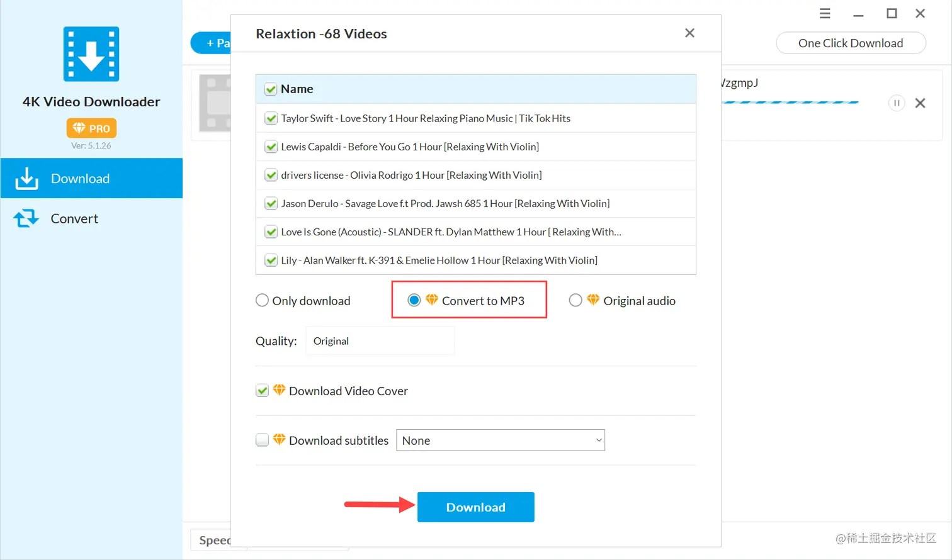Screen dimensions: 952x560
Task: Click the Paste URL button
Action: pyautogui.click(x=212, y=43)
